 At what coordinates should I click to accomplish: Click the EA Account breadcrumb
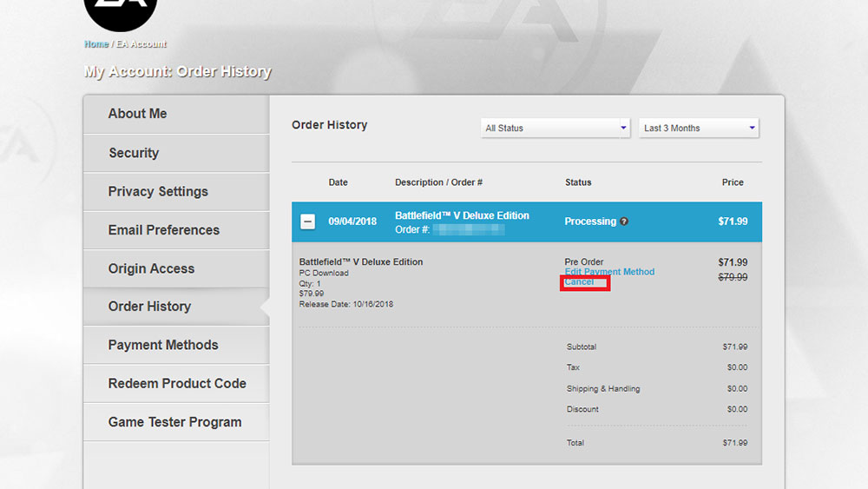coord(141,43)
